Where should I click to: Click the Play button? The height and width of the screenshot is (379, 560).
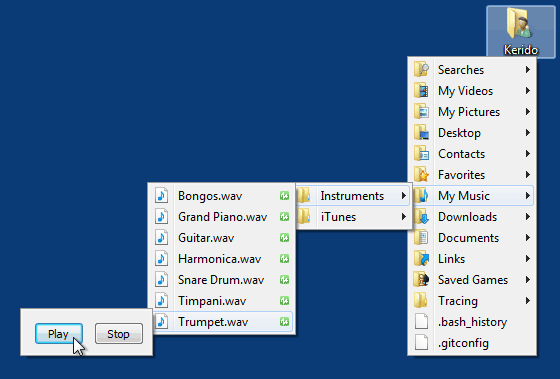(59, 334)
